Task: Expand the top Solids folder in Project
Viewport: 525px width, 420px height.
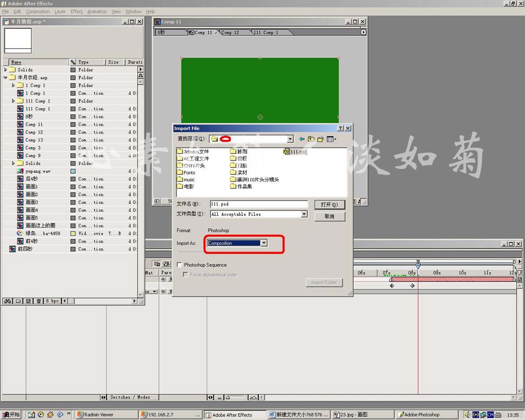Action: [x=5, y=70]
